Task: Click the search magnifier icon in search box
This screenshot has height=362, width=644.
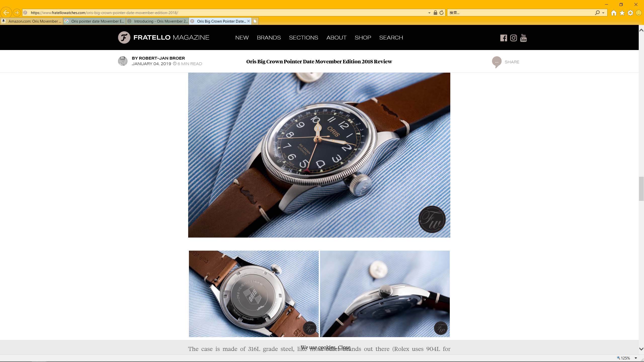Action: click(597, 13)
